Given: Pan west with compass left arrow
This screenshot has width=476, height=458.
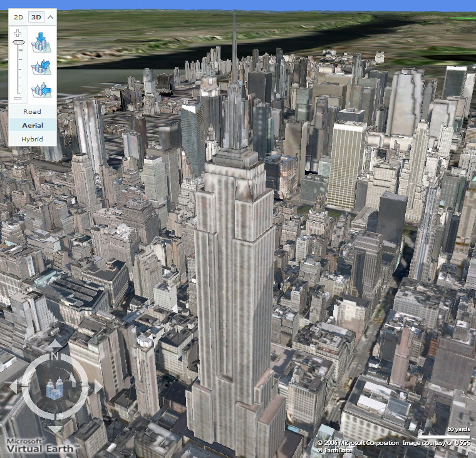Looking at the screenshot, I should click(13, 387).
